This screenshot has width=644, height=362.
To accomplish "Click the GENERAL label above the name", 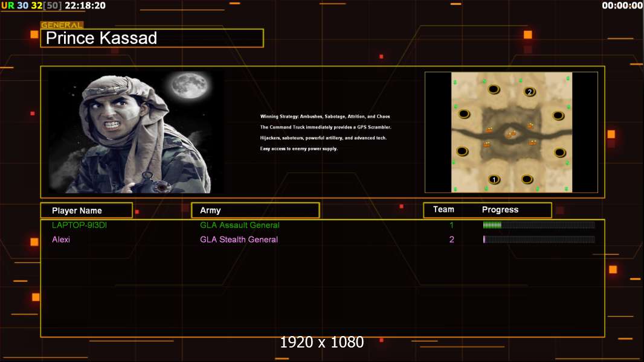I will coord(62,25).
